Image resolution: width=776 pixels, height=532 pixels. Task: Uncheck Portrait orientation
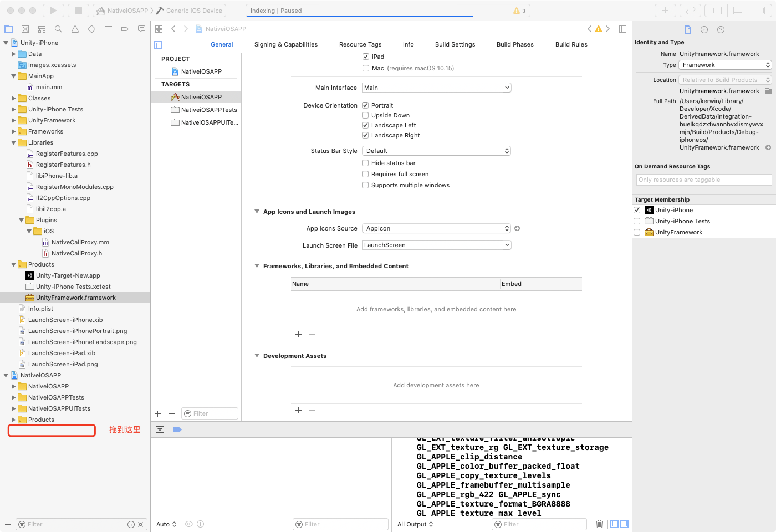366,105
